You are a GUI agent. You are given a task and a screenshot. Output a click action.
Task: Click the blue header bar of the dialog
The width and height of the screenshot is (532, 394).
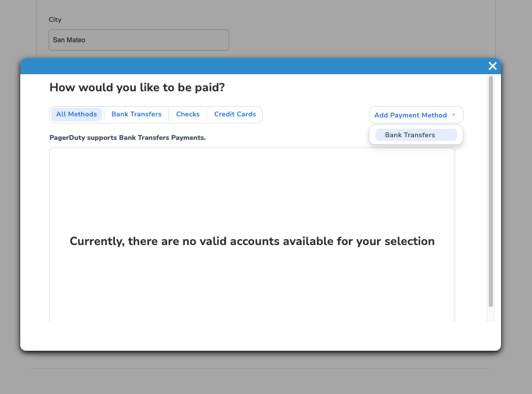(256, 66)
